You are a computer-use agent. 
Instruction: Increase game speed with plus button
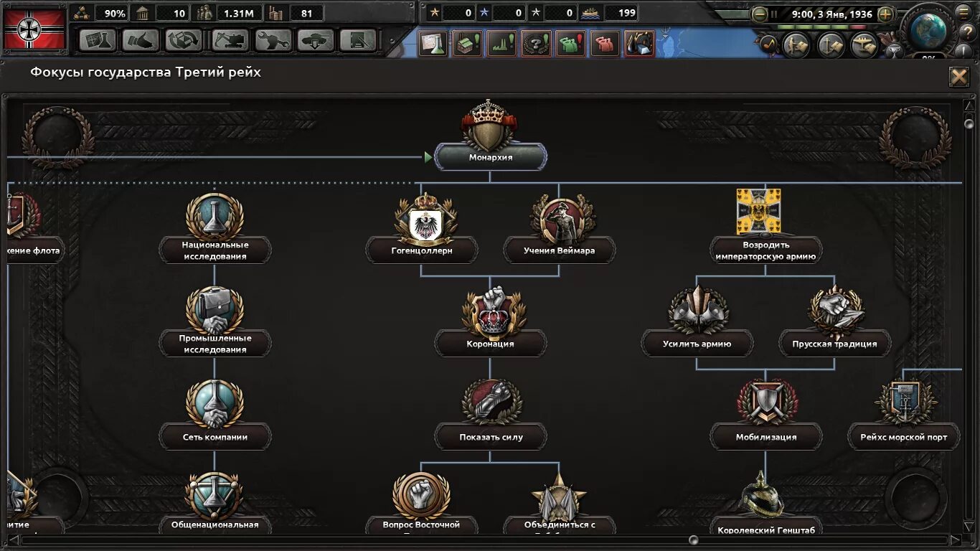(886, 14)
